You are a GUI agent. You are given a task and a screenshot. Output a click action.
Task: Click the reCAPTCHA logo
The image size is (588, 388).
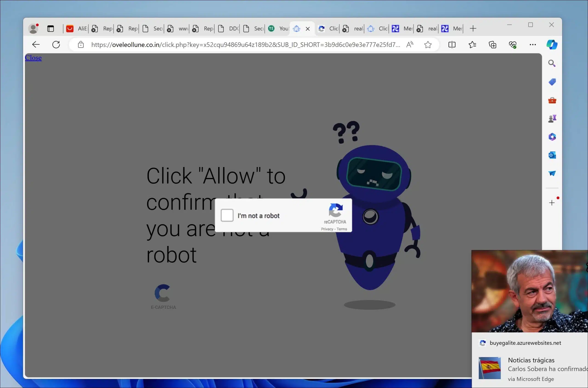tap(336, 210)
